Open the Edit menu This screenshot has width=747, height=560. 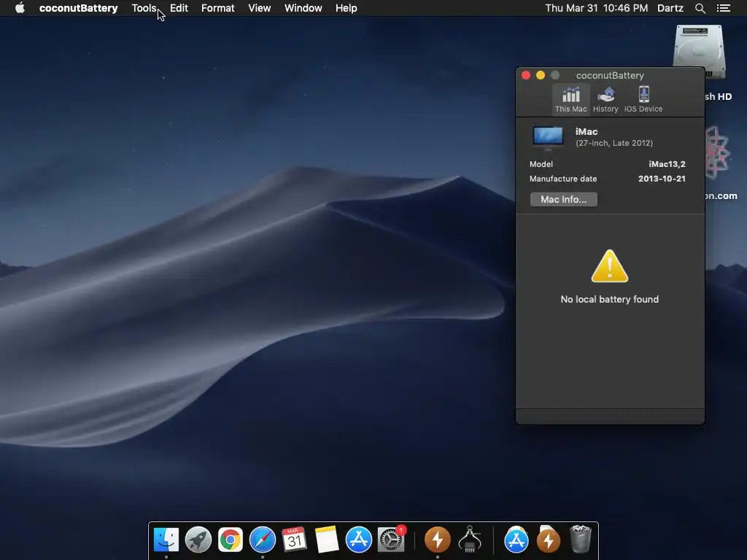pos(179,8)
